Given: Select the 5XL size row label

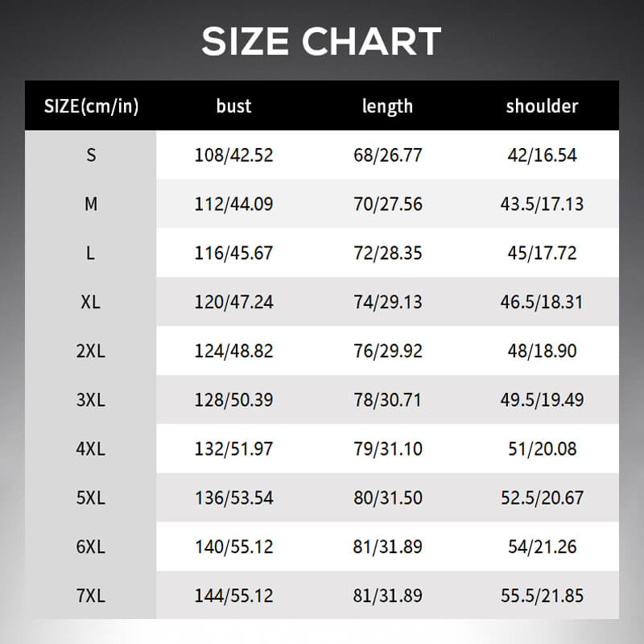Looking at the screenshot, I should tap(91, 498).
